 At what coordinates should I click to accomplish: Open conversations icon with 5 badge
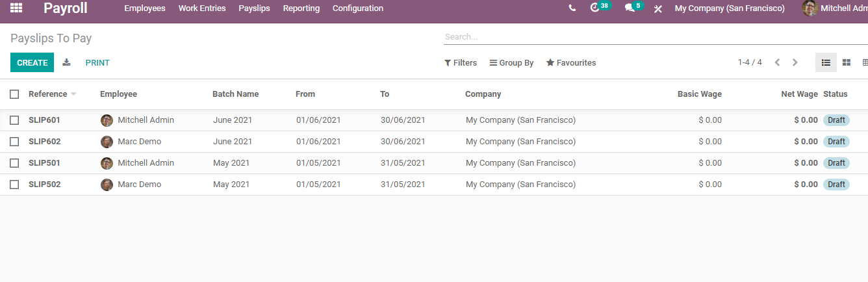tap(629, 8)
